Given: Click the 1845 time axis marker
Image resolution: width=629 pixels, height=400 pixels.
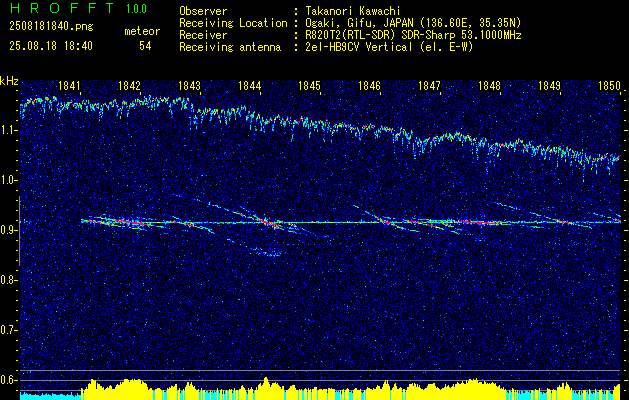Looking at the screenshot, I should 310,85.
